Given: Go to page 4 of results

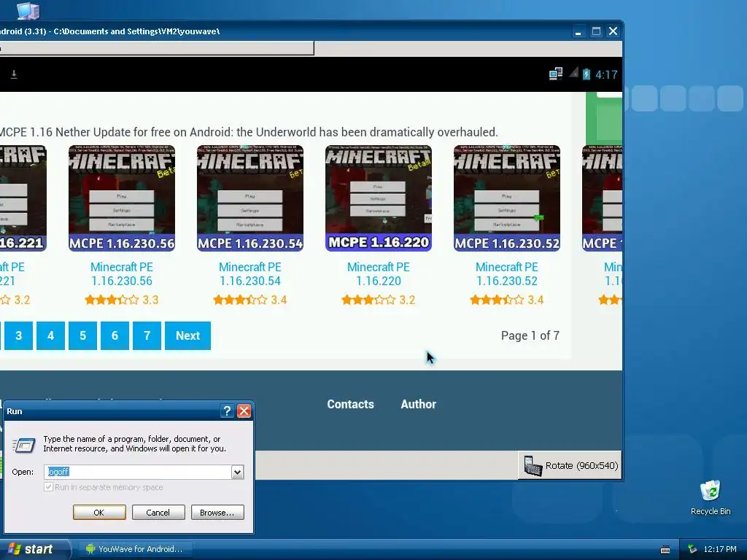Looking at the screenshot, I should pos(50,335).
